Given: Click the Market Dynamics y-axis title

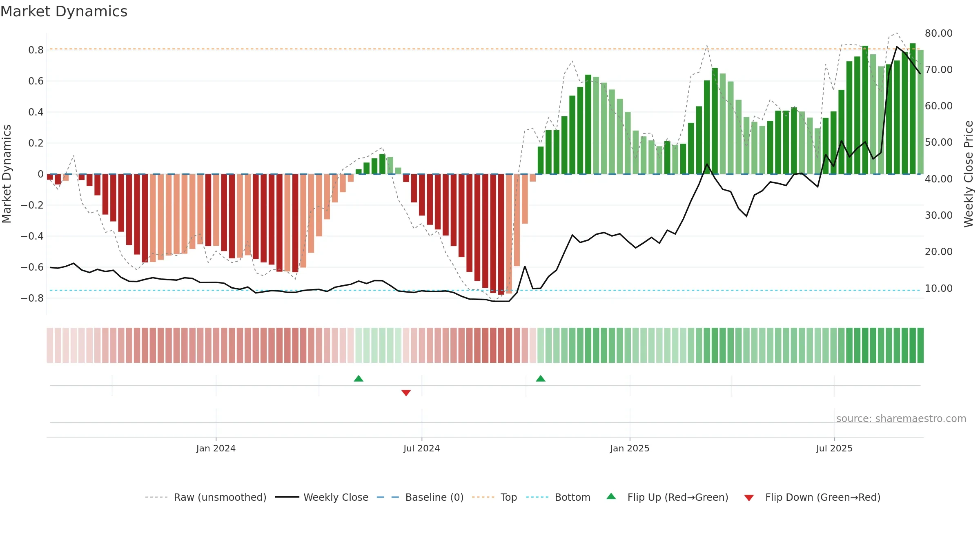Looking at the screenshot, I should (x=7, y=174).
